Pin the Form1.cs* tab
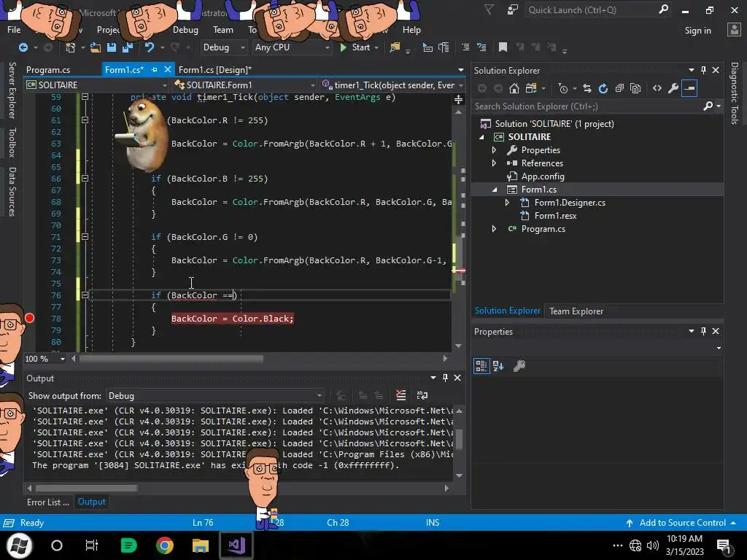The image size is (747, 560). (154, 69)
